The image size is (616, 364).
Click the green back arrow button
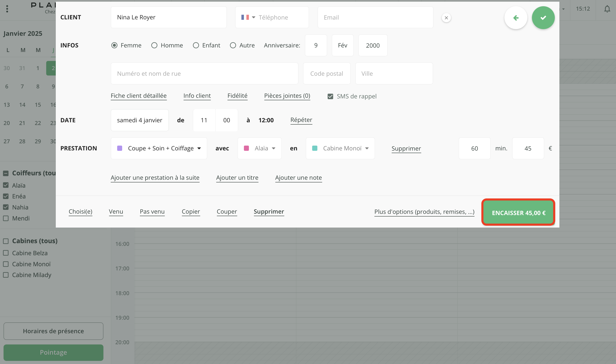click(516, 18)
